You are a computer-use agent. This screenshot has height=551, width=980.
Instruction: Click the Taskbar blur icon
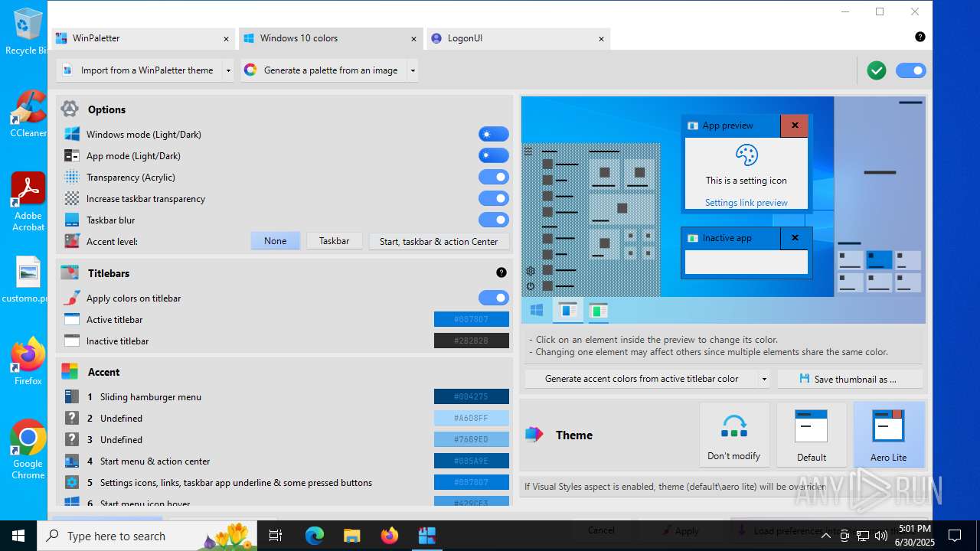(x=72, y=220)
